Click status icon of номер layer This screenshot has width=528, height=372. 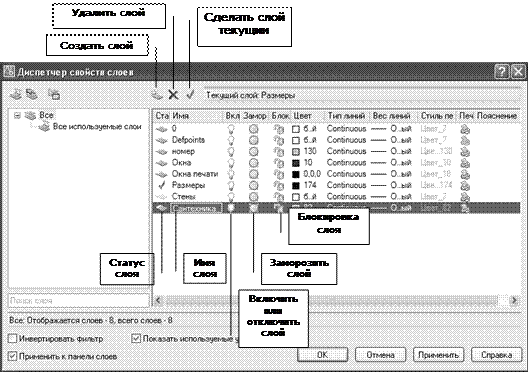click(x=162, y=152)
